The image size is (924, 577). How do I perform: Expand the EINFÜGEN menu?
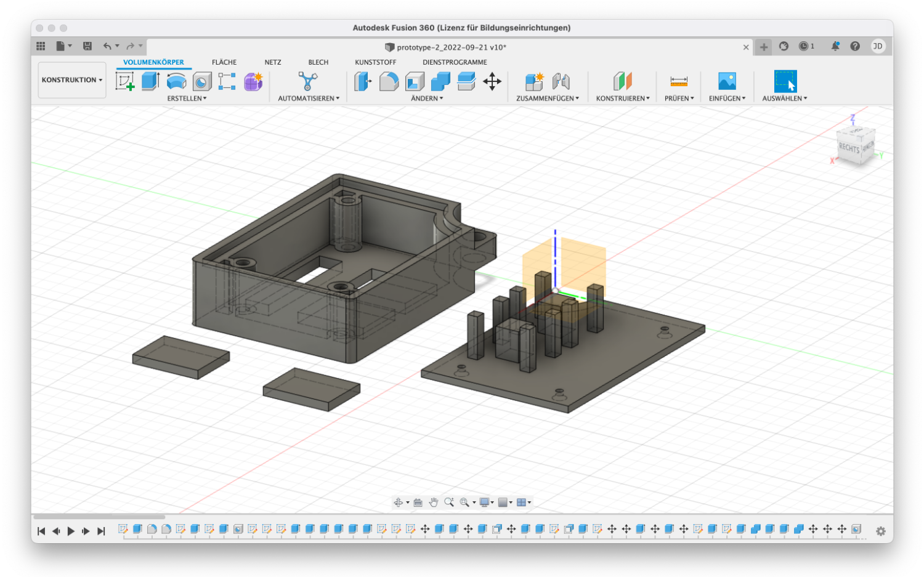point(727,99)
